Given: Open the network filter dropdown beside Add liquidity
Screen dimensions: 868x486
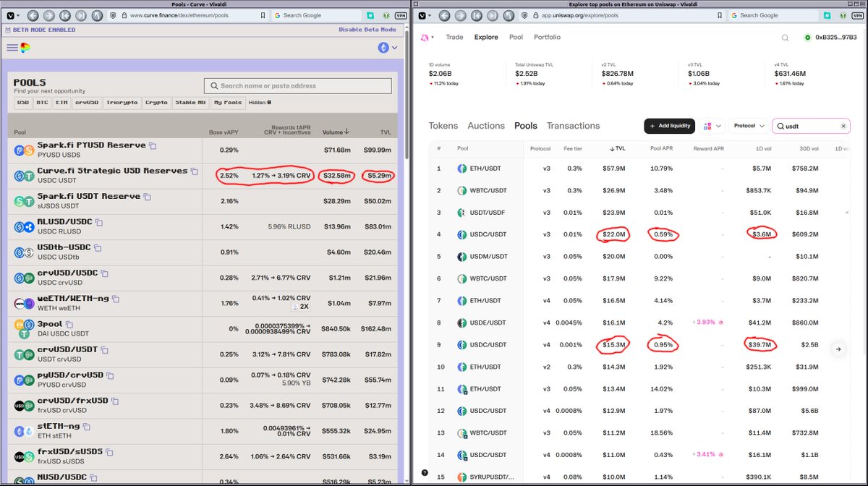Looking at the screenshot, I should pyautogui.click(x=712, y=126).
